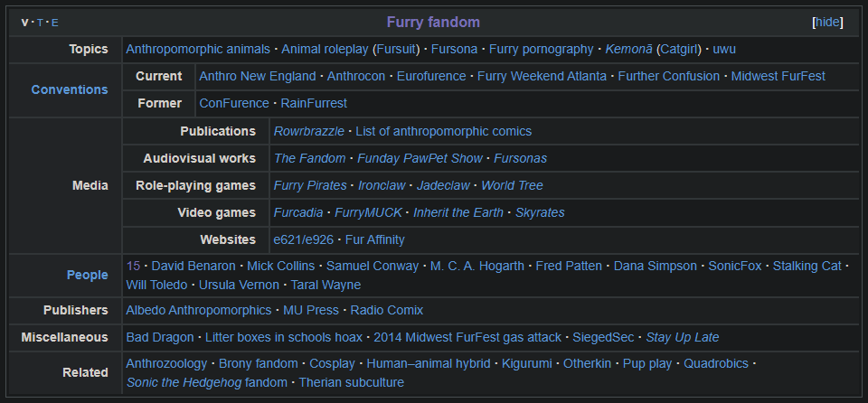Open the visited 15 link
This screenshot has height=403, width=868.
[x=133, y=267]
